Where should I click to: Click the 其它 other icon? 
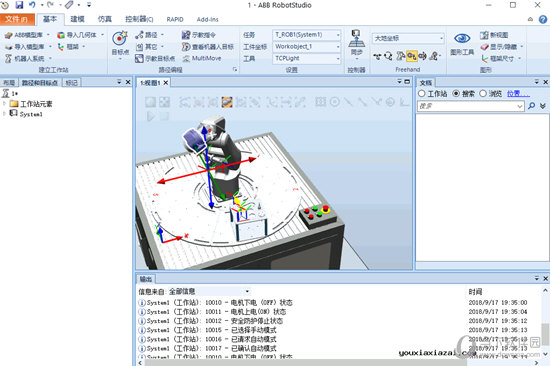tap(139, 47)
